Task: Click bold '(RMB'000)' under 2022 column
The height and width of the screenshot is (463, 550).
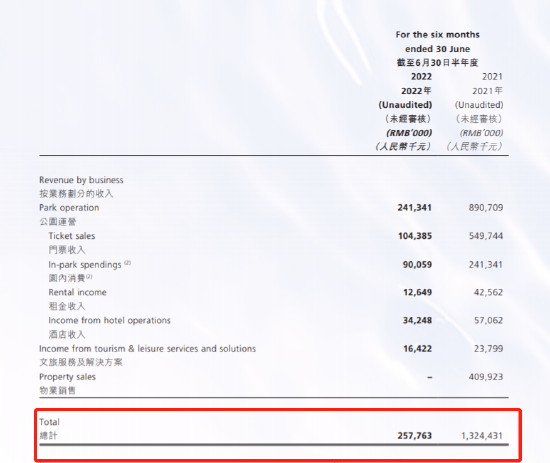Action: [x=409, y=133]
